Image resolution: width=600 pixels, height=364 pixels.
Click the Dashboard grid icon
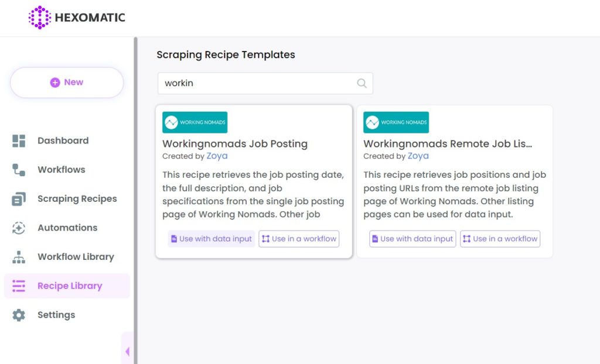coord(19,140)
